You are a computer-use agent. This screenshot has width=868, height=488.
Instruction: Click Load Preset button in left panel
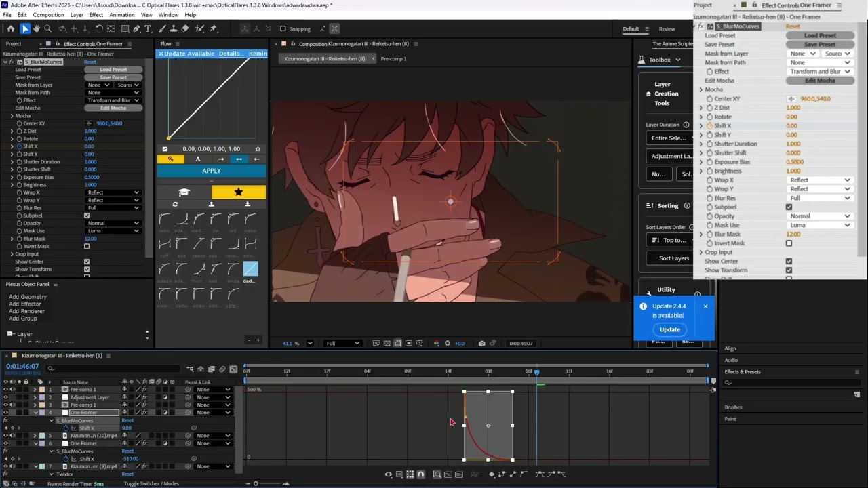113,70
